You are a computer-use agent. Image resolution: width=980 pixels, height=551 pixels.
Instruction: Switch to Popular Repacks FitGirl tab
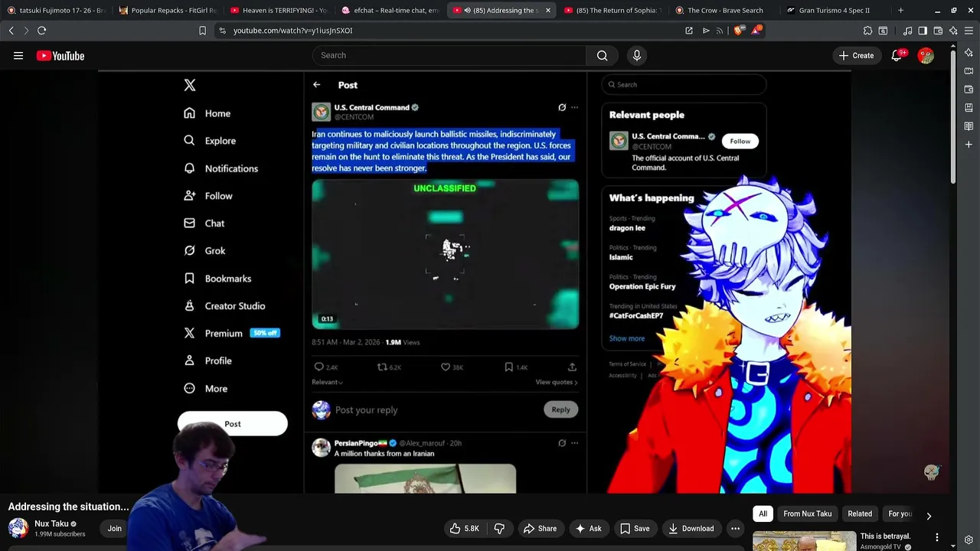click(x=168, y=11)
